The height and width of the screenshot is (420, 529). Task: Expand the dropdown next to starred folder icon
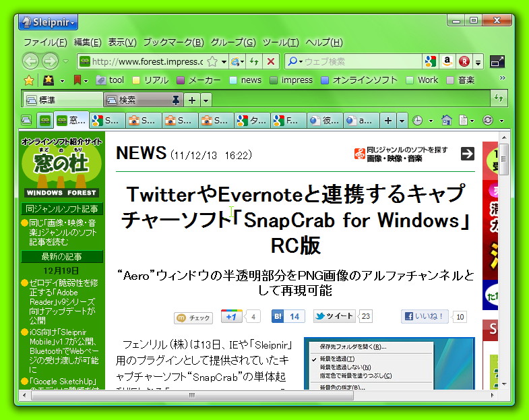pyautogui.click(x=62, y=81)
